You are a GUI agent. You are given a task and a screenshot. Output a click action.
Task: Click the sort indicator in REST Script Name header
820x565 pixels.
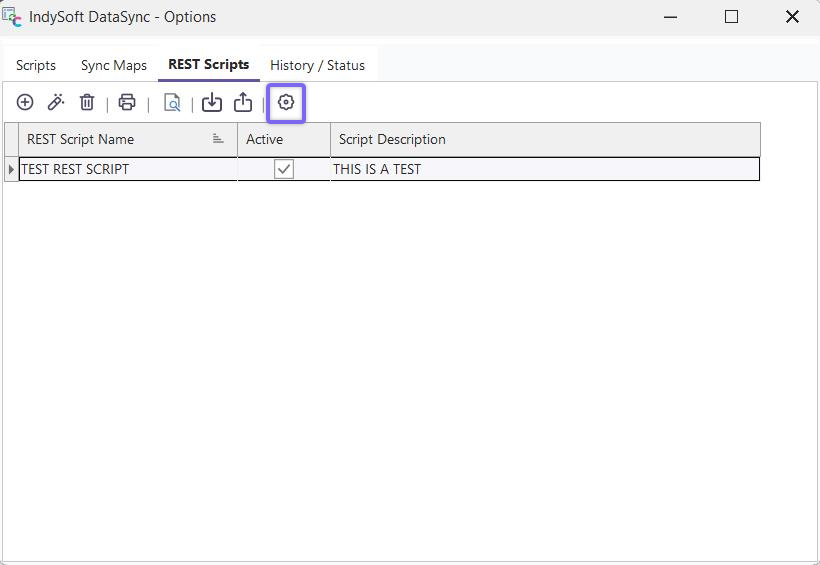[218, 139]
